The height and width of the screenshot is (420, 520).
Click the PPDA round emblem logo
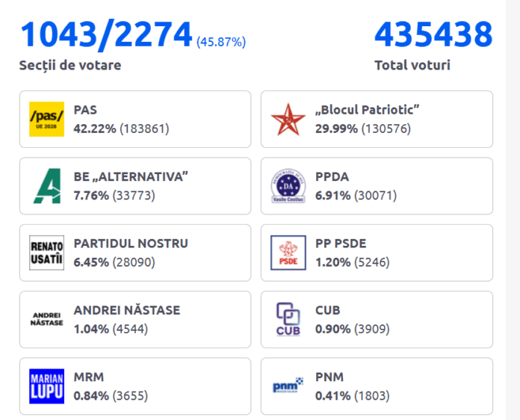click(x=288, y=186)
